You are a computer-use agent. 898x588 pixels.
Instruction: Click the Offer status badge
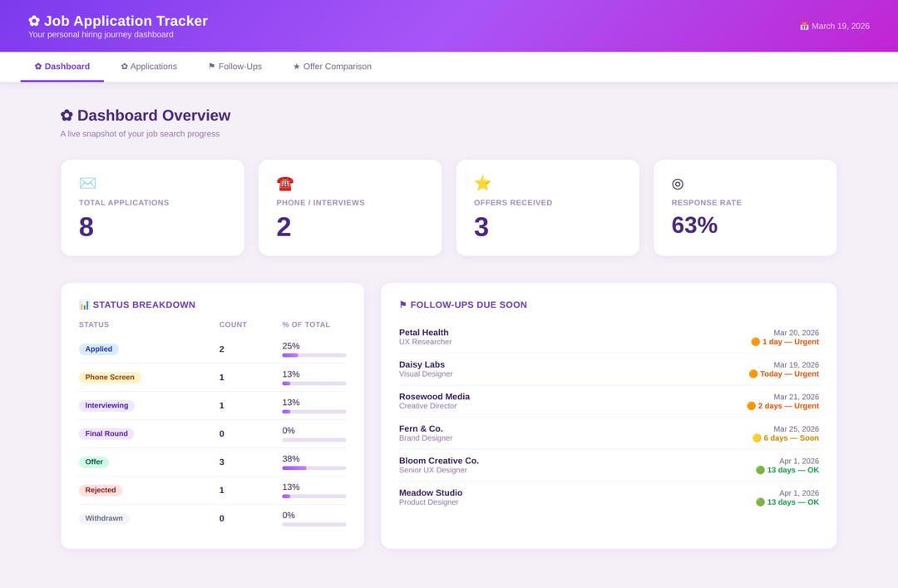pyautogui.click(x=94, y=462)
